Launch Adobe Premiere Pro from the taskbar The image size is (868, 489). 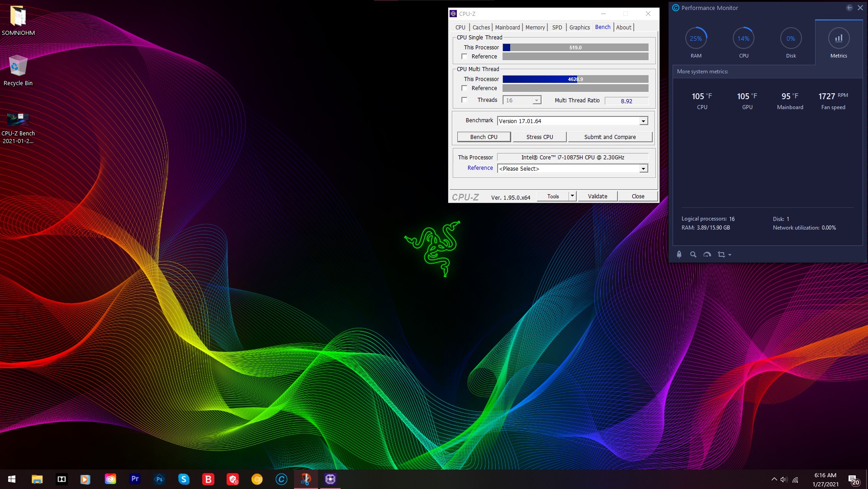tap(135, 479)
